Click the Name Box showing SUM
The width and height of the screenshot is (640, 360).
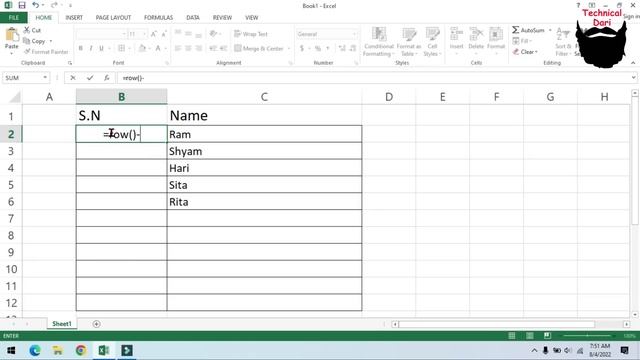[26, 78]
